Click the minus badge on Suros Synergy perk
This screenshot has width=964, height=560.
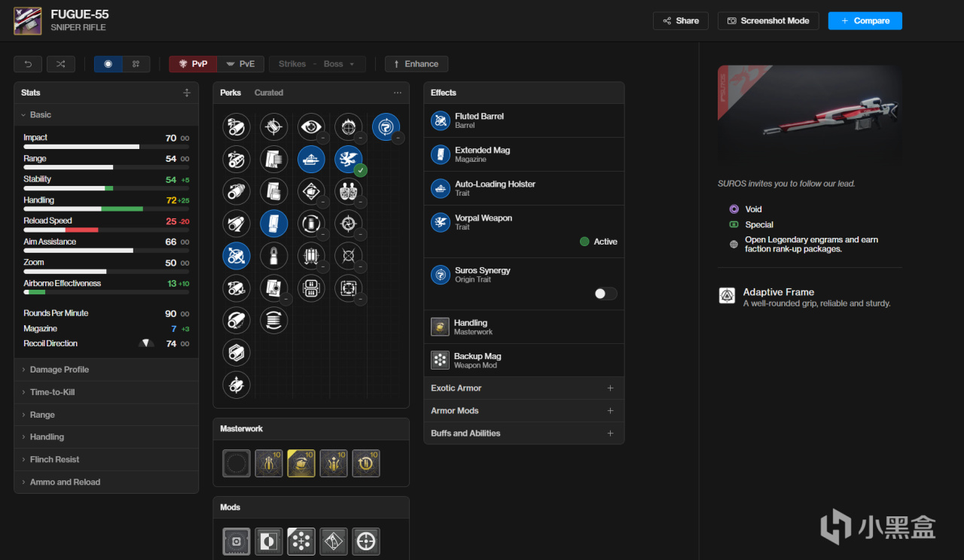point(398,138)
